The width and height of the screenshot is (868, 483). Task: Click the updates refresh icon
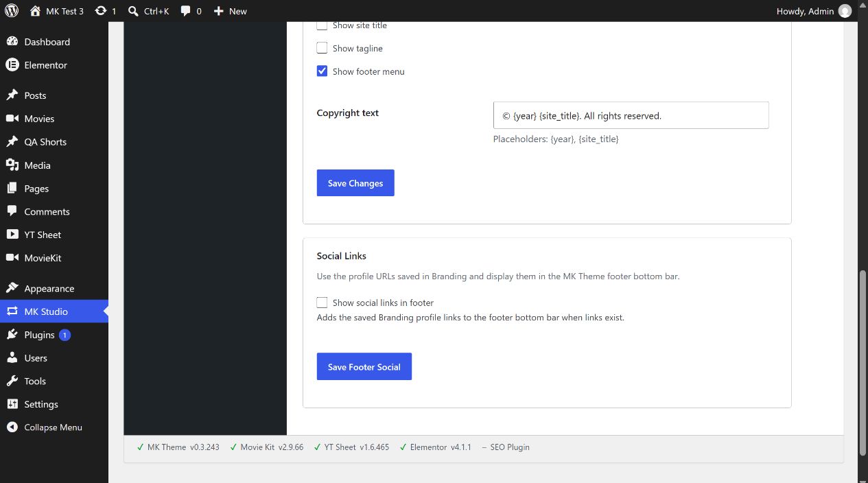click(x=101, y=11)
